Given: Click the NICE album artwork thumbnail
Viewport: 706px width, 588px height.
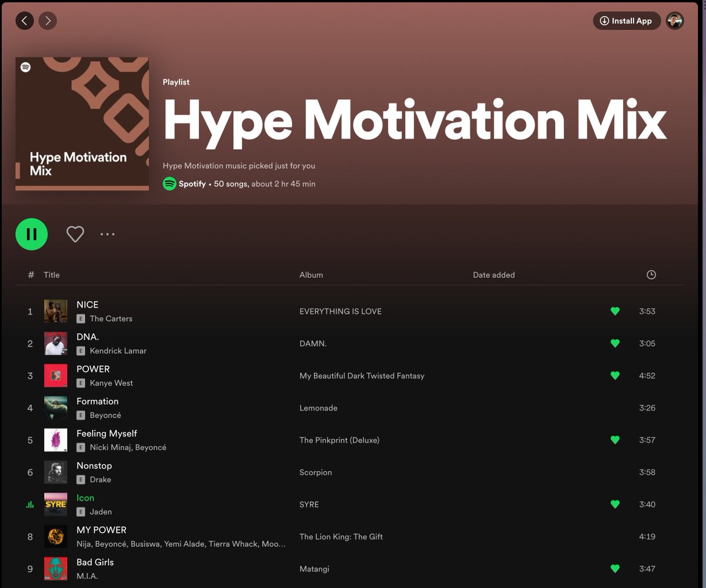Looking at the screenshot, I should point(55,311).
